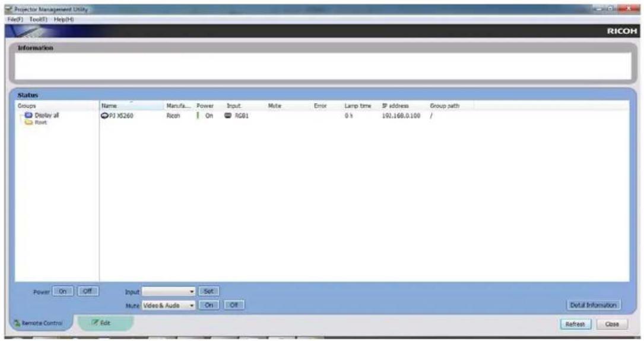Turn projector Power On
This screenshot has width=644, height=341.
pos(62,291)
